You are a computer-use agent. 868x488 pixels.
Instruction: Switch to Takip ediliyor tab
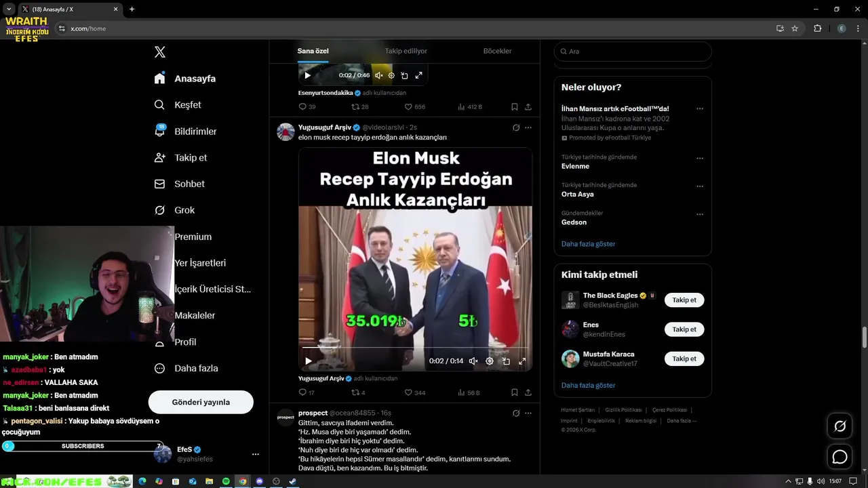coord(406,52)
